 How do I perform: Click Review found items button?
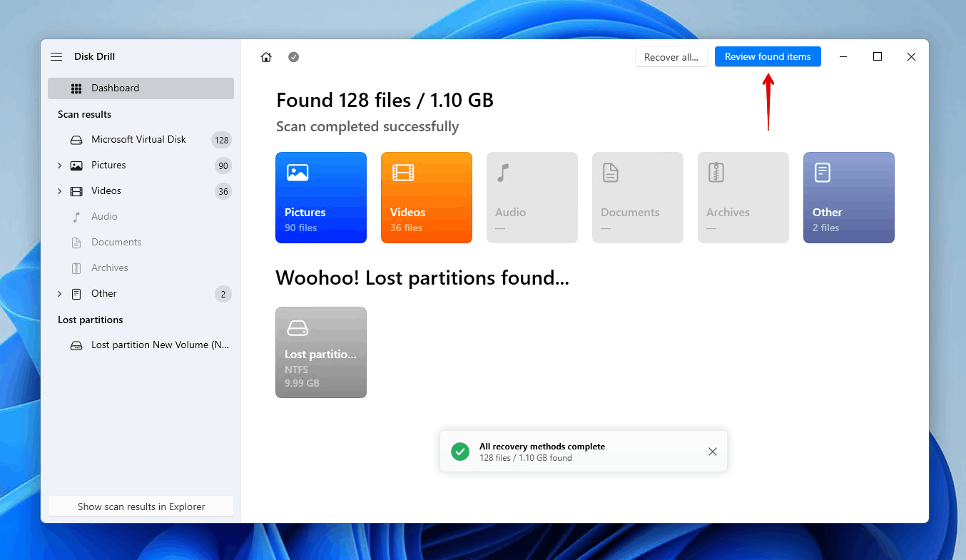(x=768, y=56)
